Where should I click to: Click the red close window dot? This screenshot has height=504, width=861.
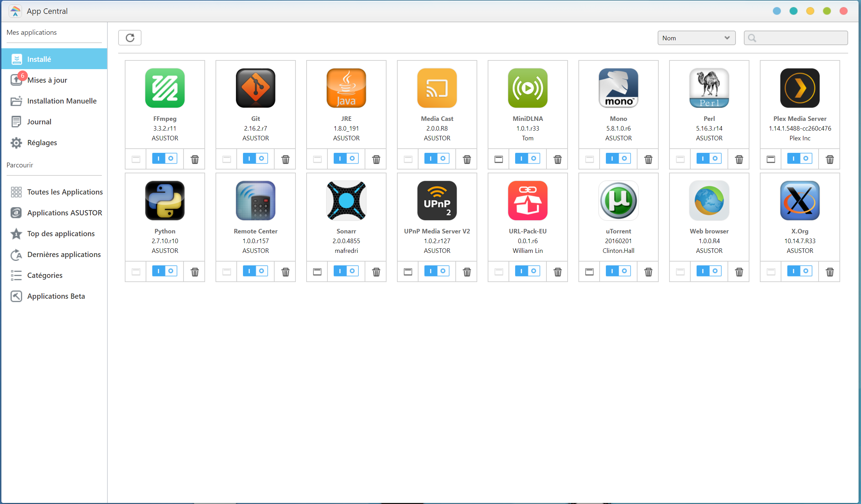843,11
